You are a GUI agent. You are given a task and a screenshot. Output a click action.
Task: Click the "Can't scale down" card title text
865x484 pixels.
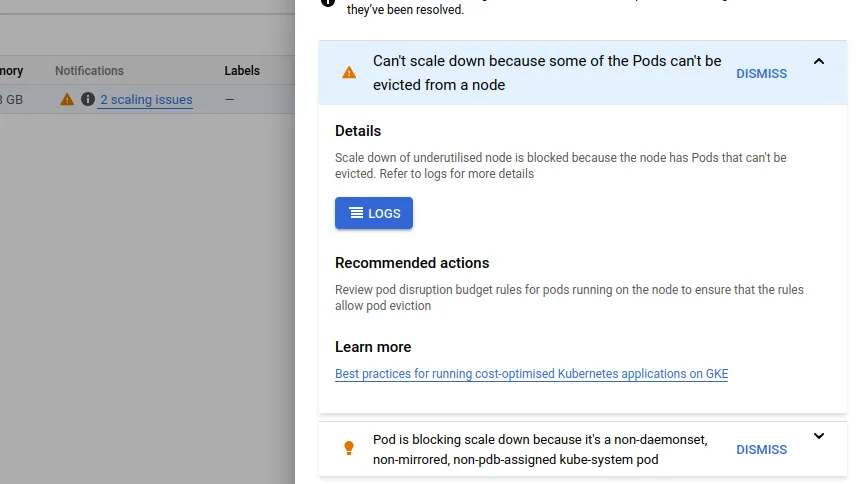pyautogui.click(x=547, y=73)
